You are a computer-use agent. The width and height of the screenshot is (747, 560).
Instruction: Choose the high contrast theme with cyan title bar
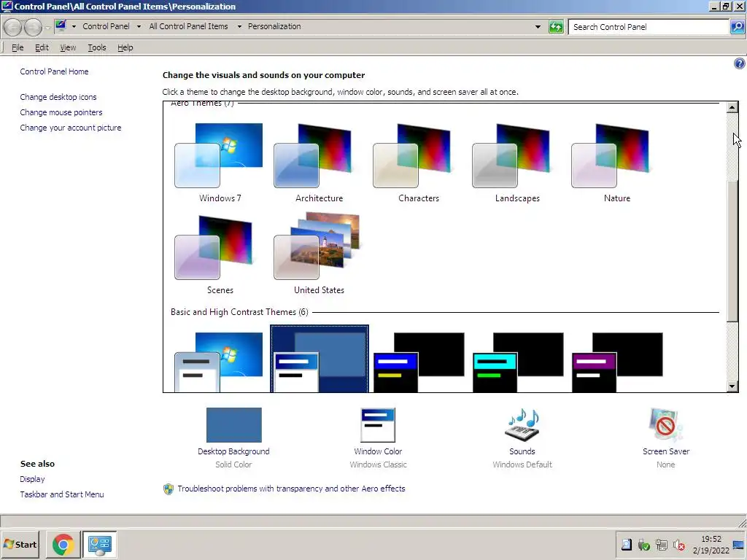(517, 362)
